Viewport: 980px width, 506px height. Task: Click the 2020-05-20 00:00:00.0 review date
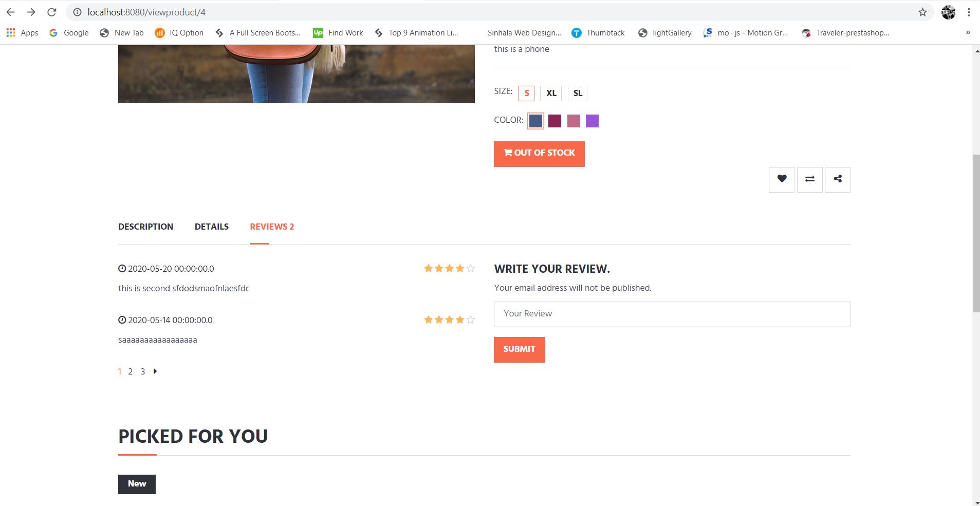click(166, 269)
